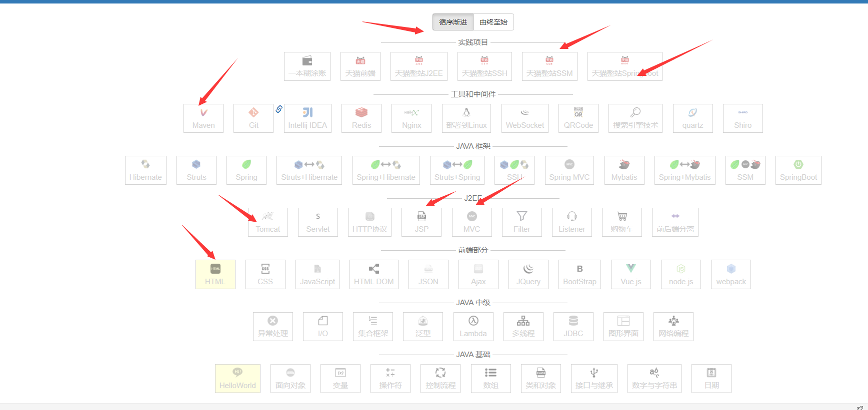868x410 pixels.
Task: Open the Spring+Mybatis card
Action: point(685,170)
